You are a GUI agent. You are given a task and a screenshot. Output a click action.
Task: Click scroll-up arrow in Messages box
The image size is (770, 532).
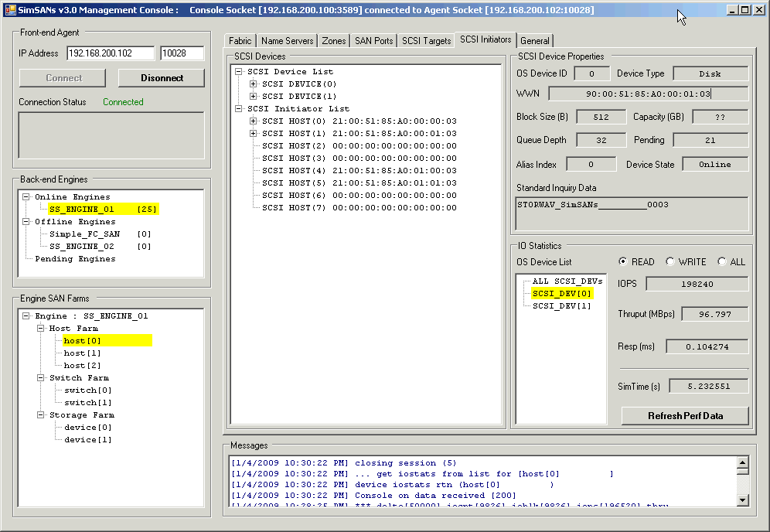742,462
